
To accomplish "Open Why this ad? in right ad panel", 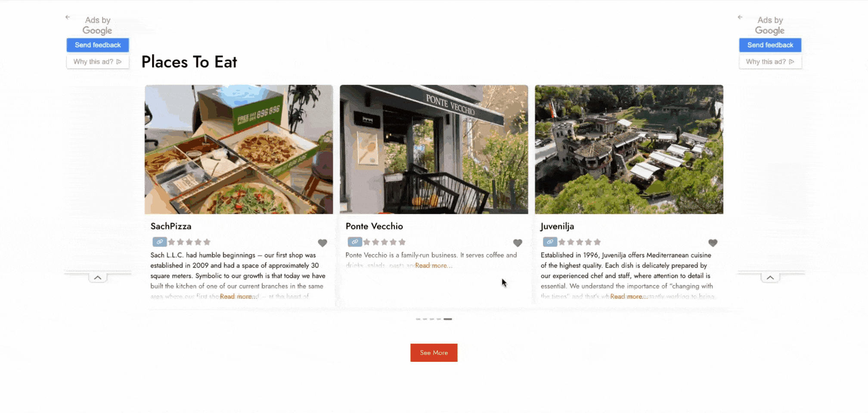I will (x=770, y=62).
